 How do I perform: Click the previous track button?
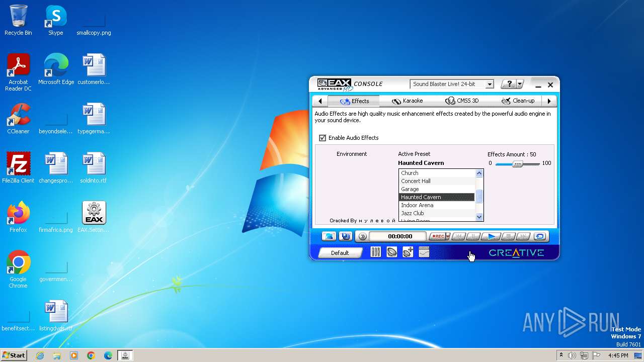(458, 236)
